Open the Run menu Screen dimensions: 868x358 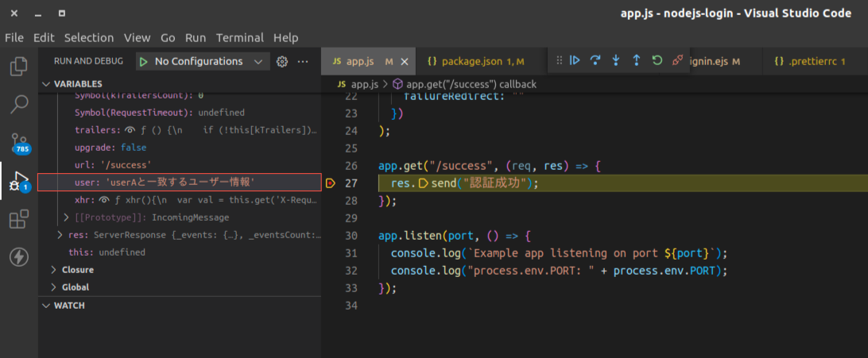tap(196, 37)
